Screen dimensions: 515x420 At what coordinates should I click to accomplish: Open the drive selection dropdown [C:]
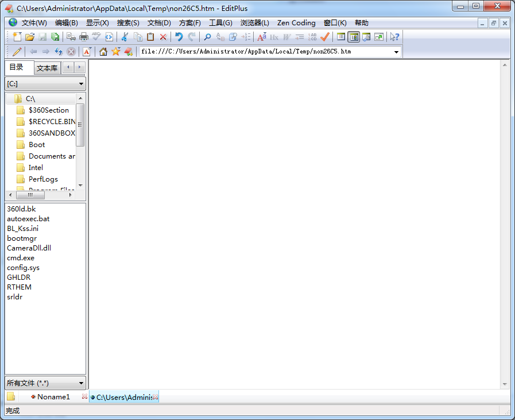pos(45,84)
